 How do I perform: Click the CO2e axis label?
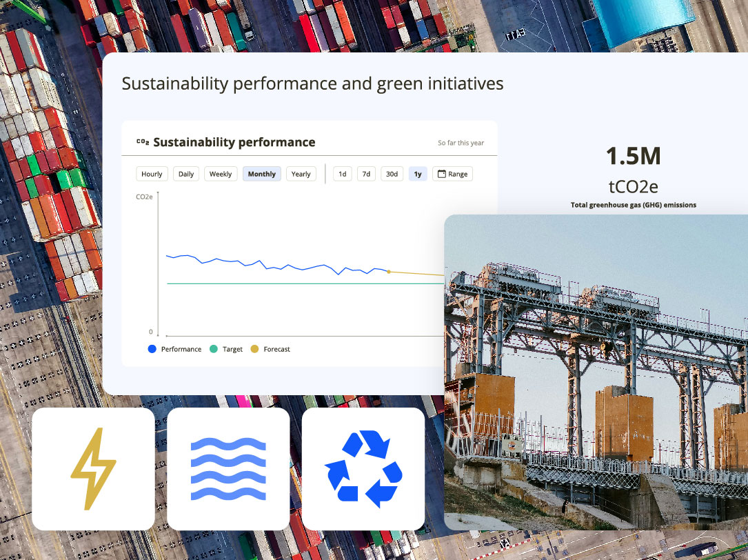[x=144, y=197]
